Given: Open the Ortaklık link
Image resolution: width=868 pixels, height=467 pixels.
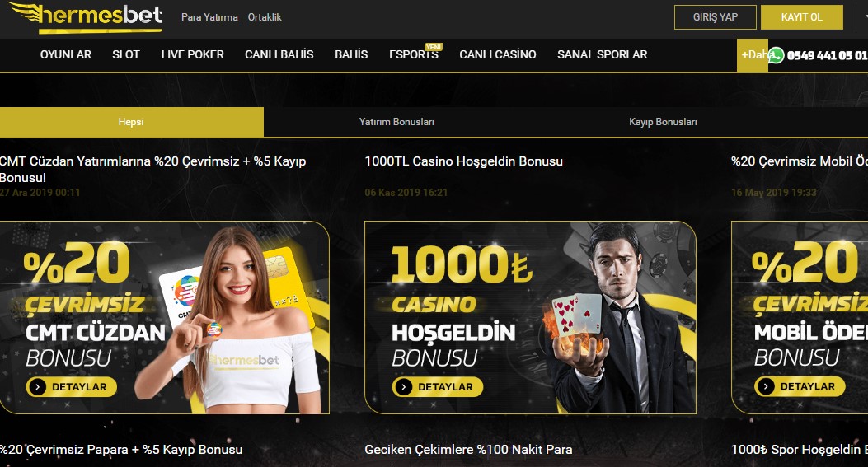Looking at the screenshot, I should coord(265,17).
